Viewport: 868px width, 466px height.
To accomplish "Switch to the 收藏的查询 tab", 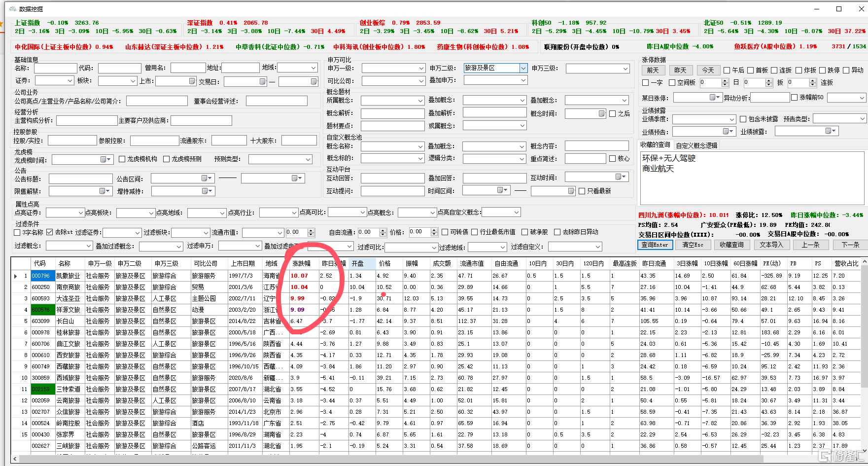I will [655, 145].
